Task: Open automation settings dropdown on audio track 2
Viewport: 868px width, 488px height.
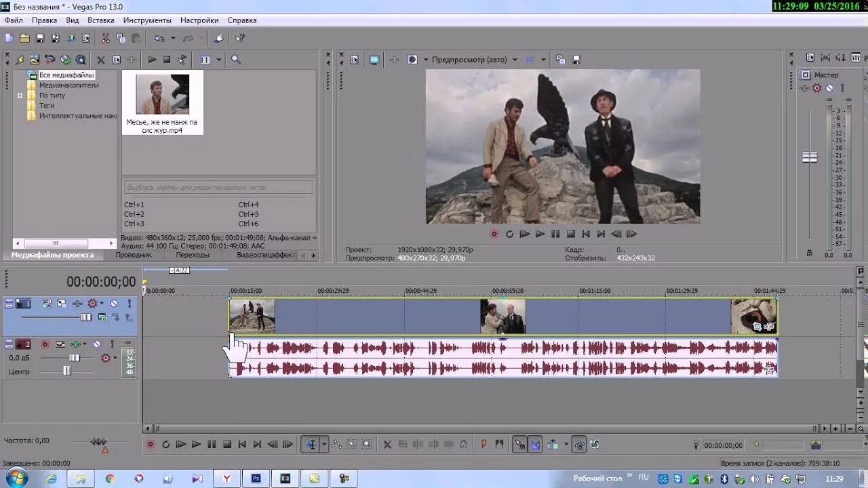Action: (115, 358)
